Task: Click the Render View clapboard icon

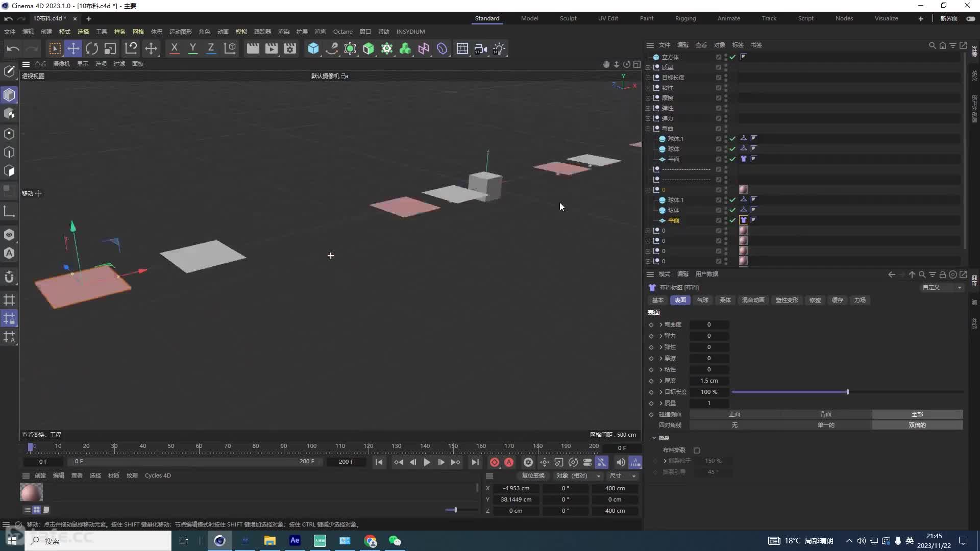Action: [x=253, y=48]
